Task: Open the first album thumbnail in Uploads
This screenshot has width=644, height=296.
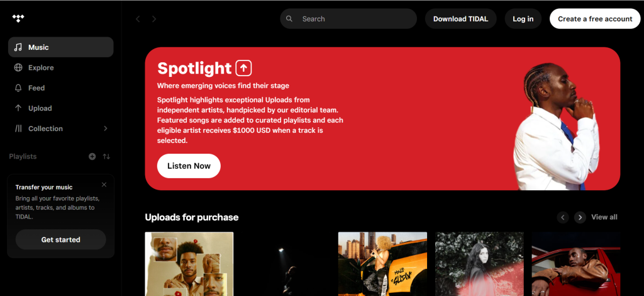Action: (x=189, y=264)
